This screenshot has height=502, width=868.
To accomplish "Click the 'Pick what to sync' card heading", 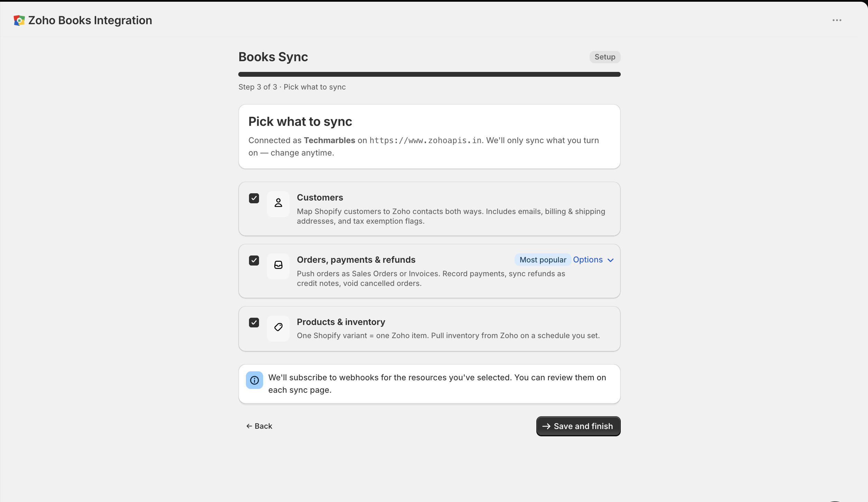I will pos(300,122).
